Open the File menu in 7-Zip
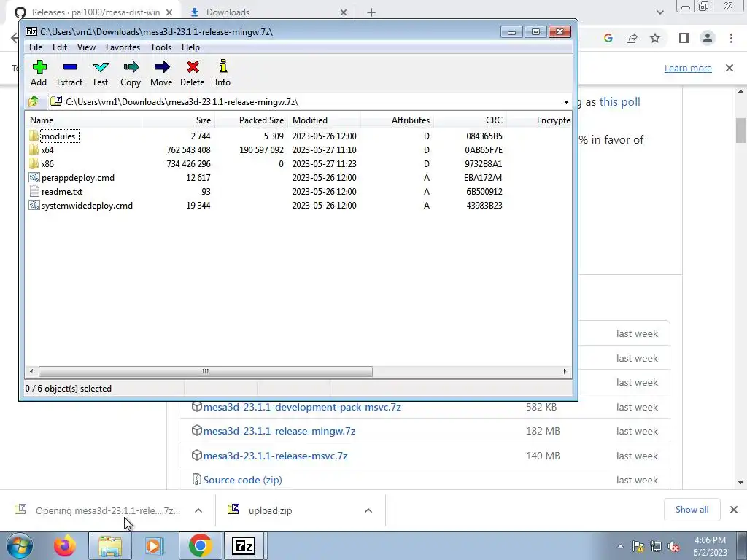Image resolution: width=747 pixels, height=560 pixels. coord(36,47)
